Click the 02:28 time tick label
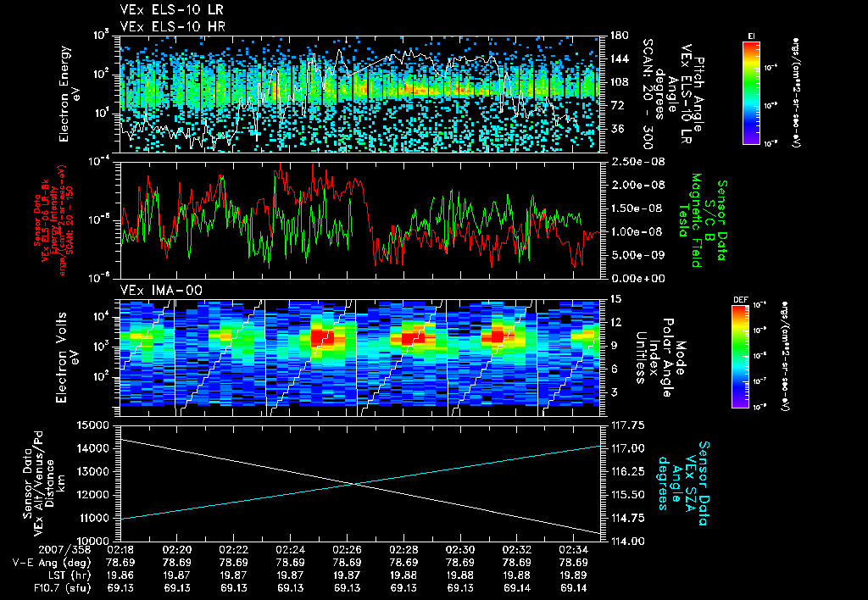The image size is (868, 600). [x=403, y=550]
